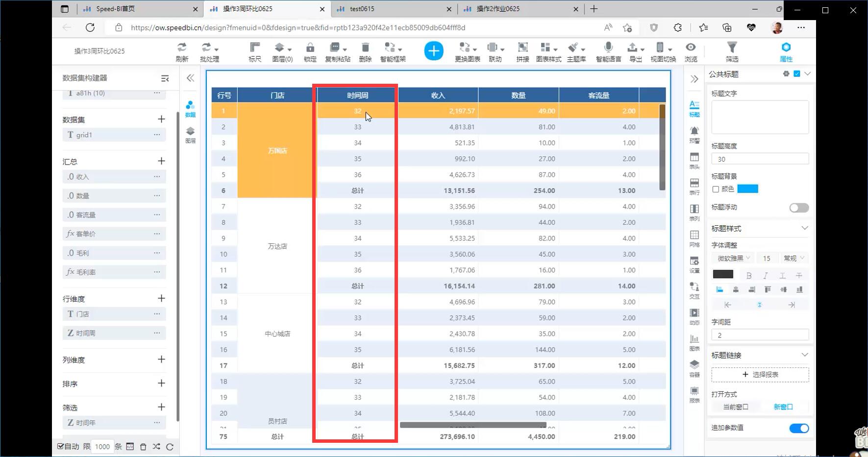Check the 颜色 background checkbox
The image size is (868, 457).
716,189
